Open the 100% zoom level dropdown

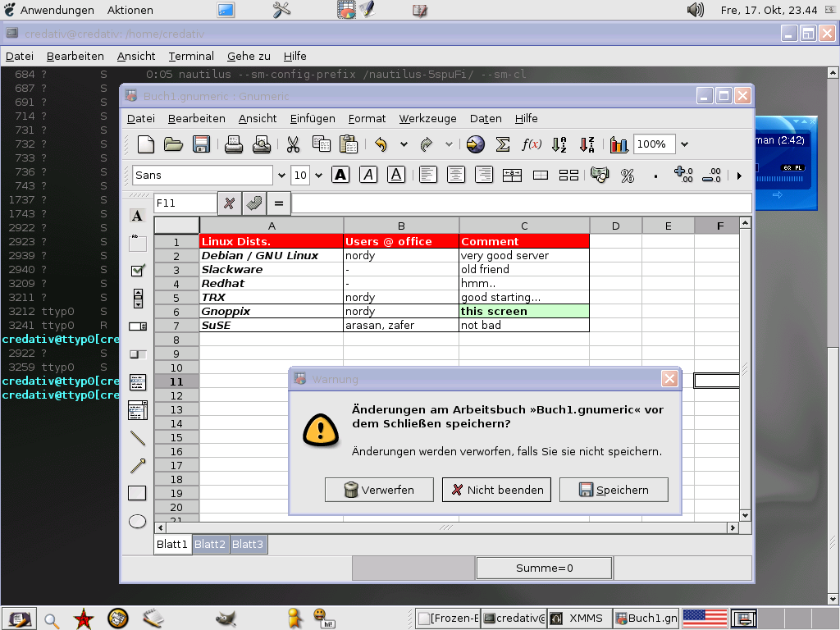click(684, 144)
